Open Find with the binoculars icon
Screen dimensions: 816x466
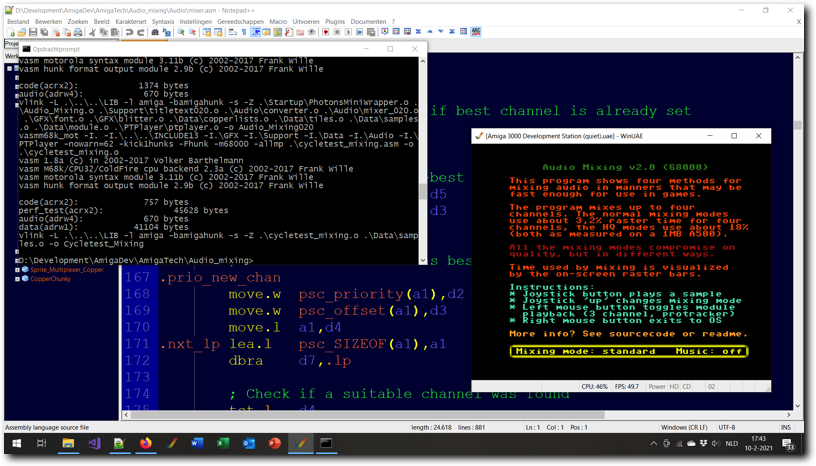[155, 32]
